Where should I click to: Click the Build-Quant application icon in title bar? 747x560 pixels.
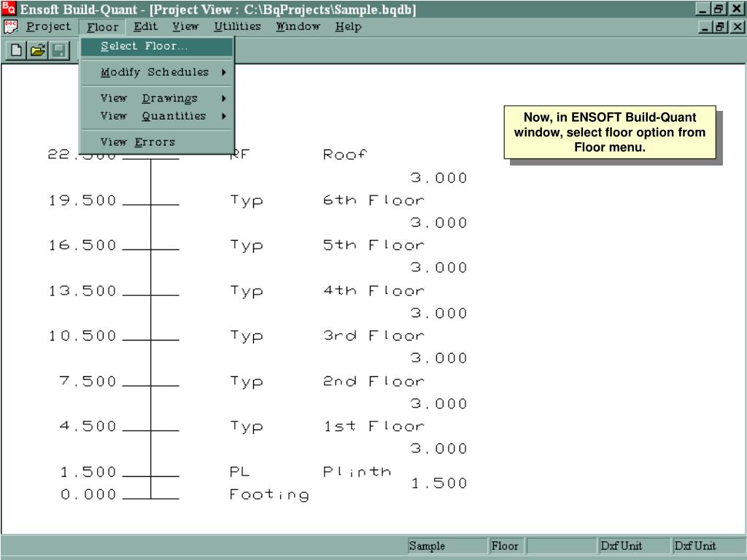point(9,8)
